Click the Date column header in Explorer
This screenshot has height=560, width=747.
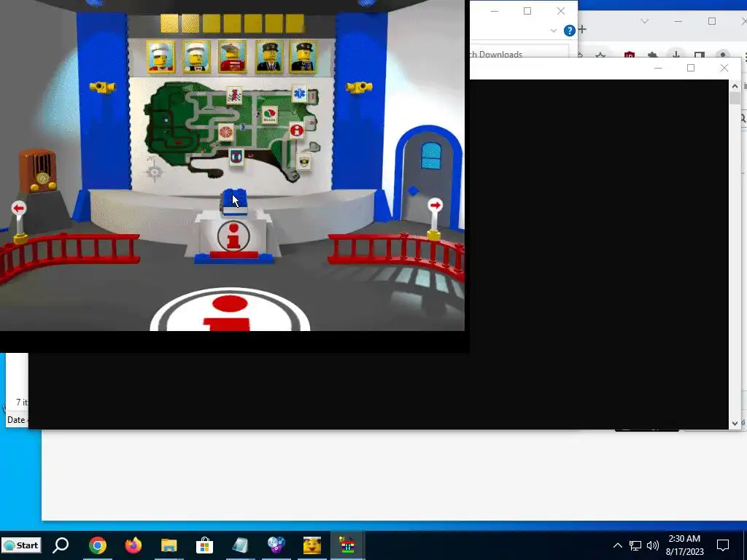coord(16,420)
